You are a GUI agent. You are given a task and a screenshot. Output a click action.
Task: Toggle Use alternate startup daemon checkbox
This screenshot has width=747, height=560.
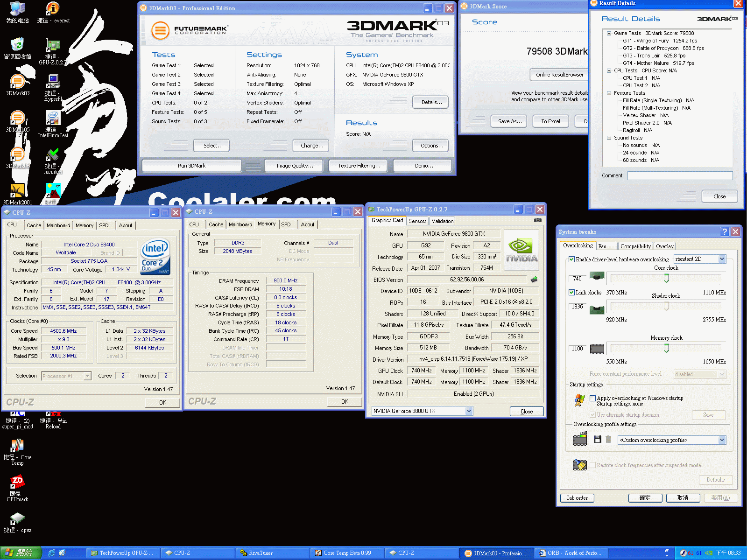click(592, 414)
